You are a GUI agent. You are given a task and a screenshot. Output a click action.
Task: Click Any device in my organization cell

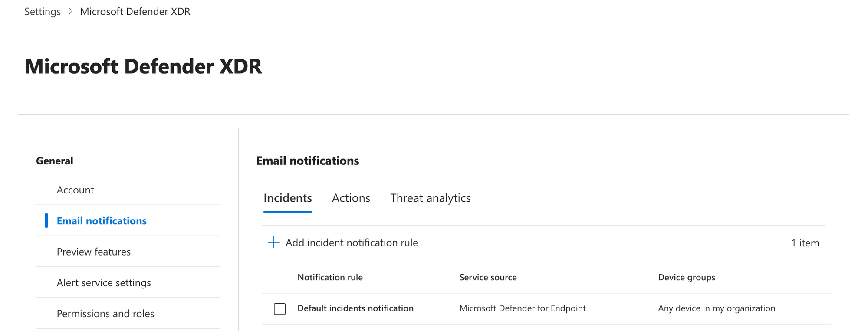(717, 308)
